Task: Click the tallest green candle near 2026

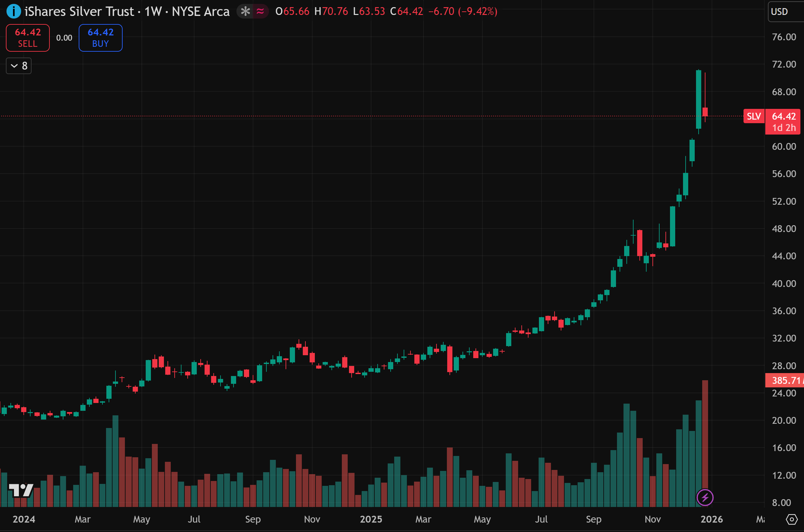Action: [698, 98]
